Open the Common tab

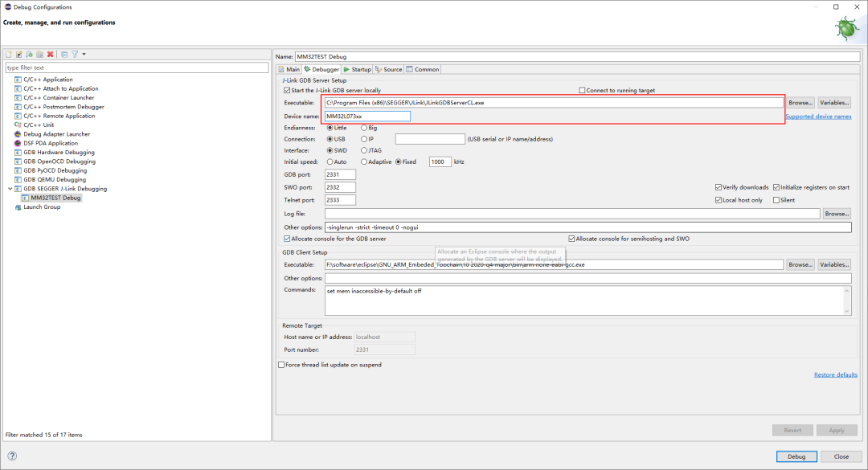[423, 70]
